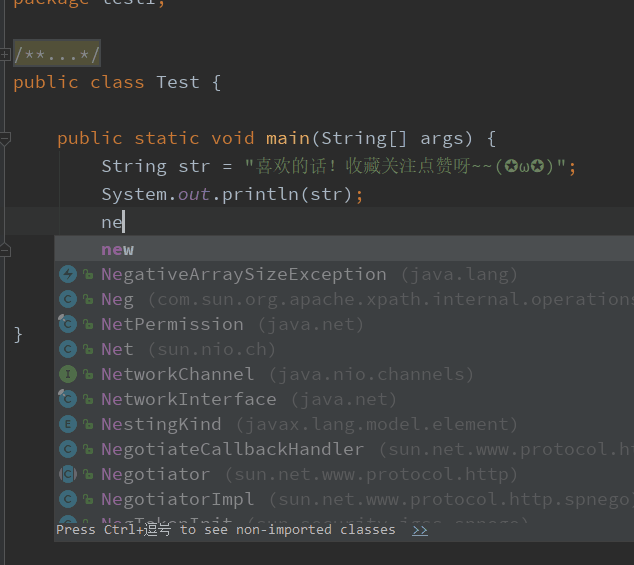634x565 pixels.
Task: Click the '>>' link in the completion hint
Action: pos(420,530)
